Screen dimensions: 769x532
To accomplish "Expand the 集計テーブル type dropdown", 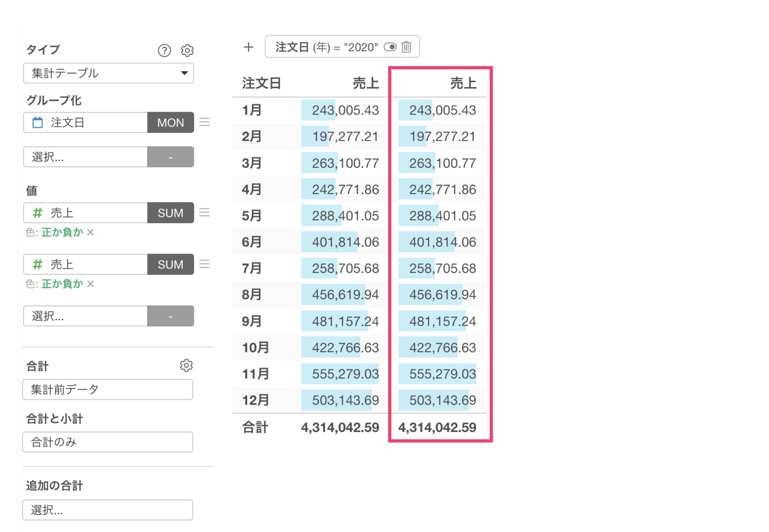I will click(108, 73).
